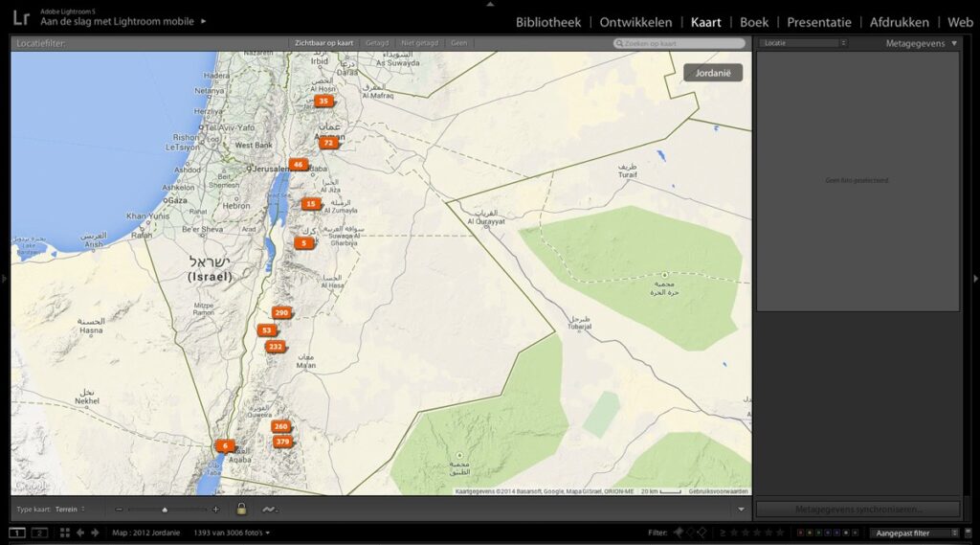
Task: Toggle the flagged filter flag icon
Action: pyautogui.click(x=679, y=533)
